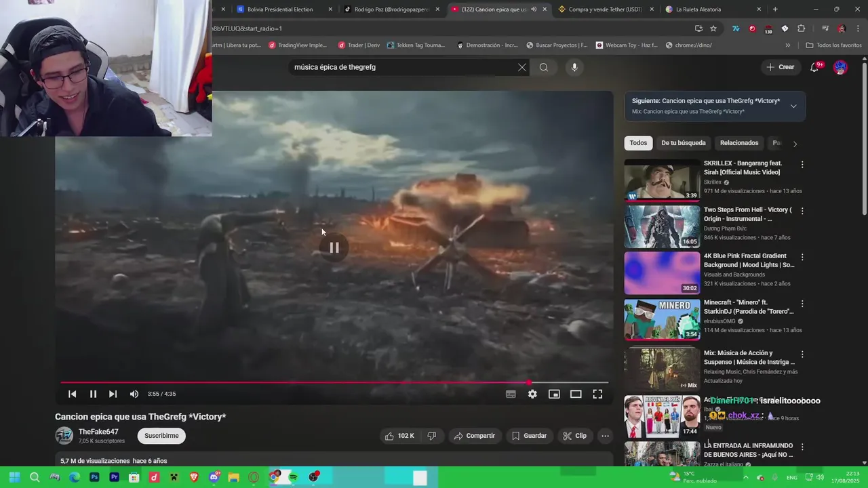This screenshot has height=488, width=868.
Task: Open the Skrillex Bangarang video thumbnail
Action: pos(662,180)
